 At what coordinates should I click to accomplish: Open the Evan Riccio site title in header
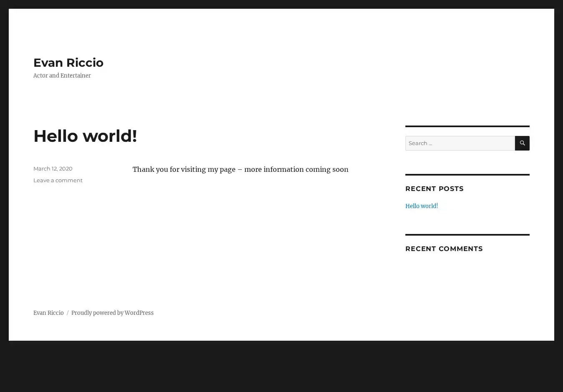(68, 63)
